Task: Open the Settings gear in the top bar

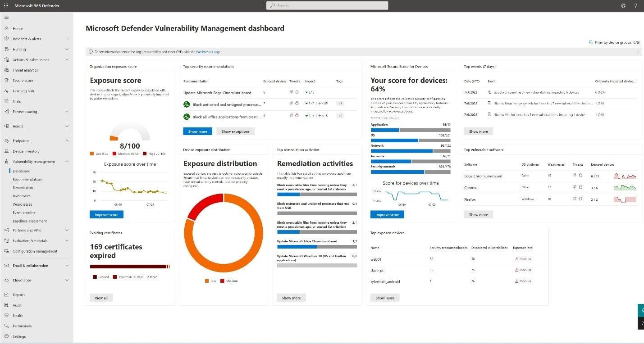Action: point(623,5)
